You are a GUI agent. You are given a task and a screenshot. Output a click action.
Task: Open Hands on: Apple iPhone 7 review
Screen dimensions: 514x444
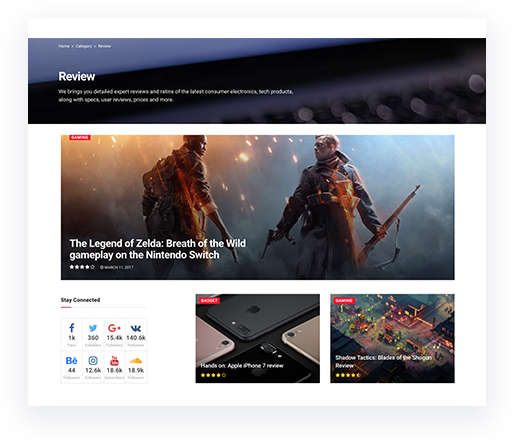(x=242, y=366)
